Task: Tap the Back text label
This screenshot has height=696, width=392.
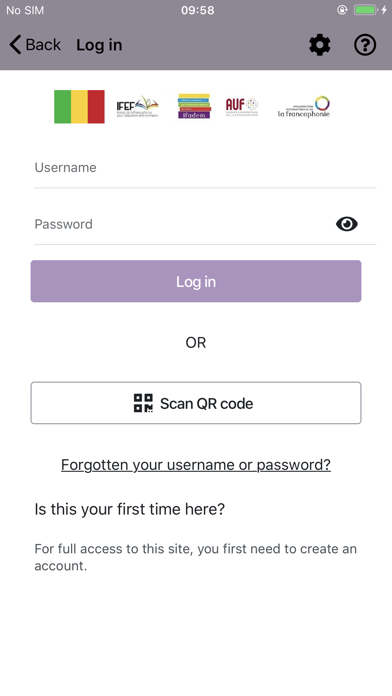Action: click(x=43, y=45)
